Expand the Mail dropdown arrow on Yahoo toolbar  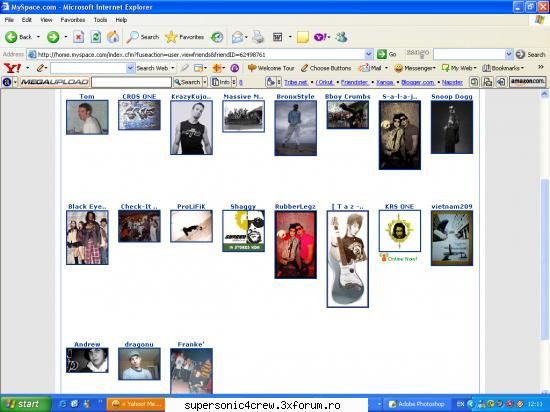tap(387, 68)
